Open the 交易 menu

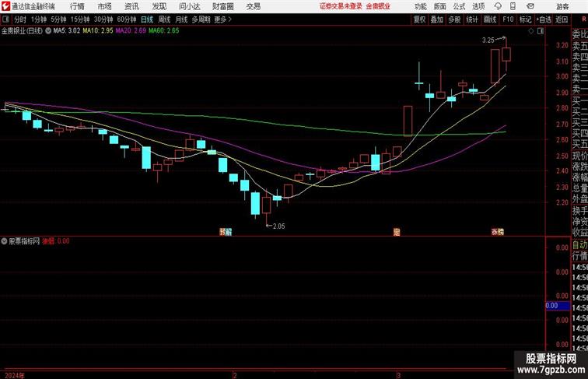tap(253, 6)
